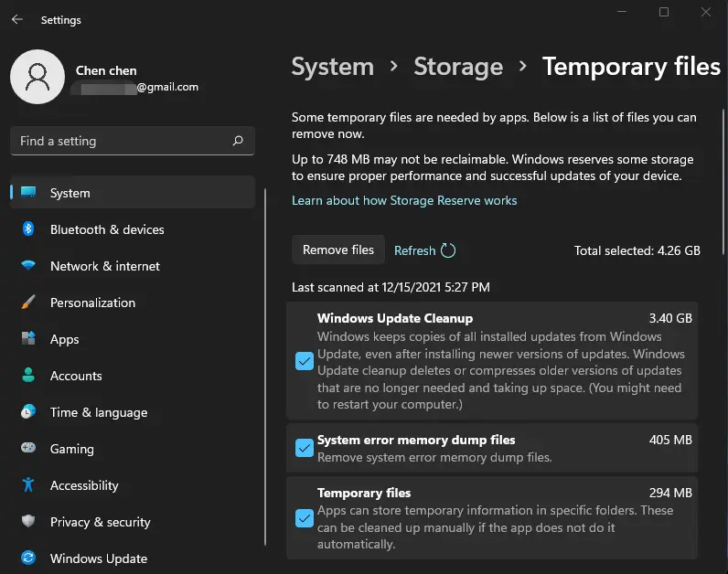Viewport: 728px width, 574px height.
Task: Minimize the Settings window
Action: pos(622,12)
